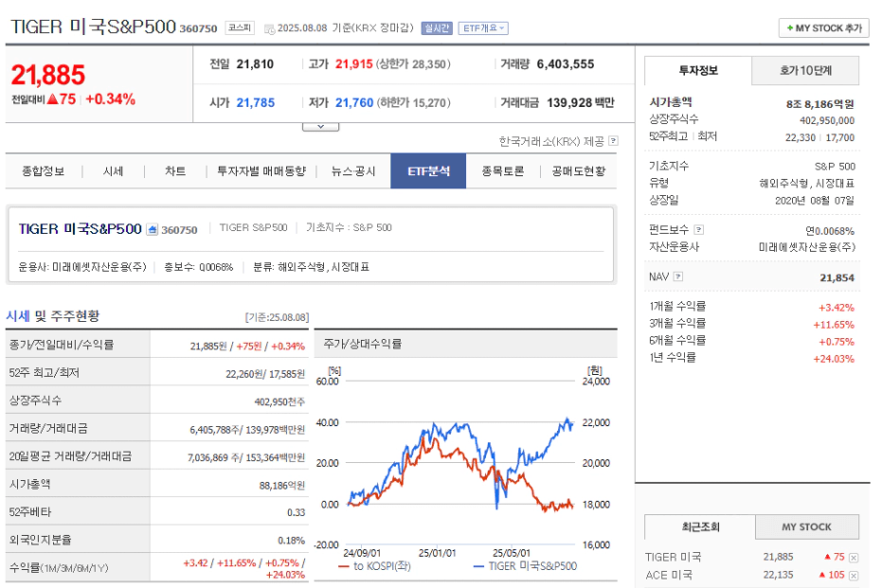882x588 pixels.
Task: Click 52주 최고/최저 row value 22,260원/ 17,585원
Action: pyautogui.click(x=265, y=374)
